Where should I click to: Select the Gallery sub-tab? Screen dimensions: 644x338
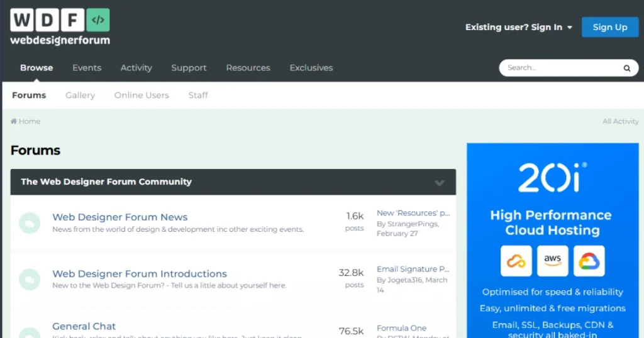[x=80, y=95]
